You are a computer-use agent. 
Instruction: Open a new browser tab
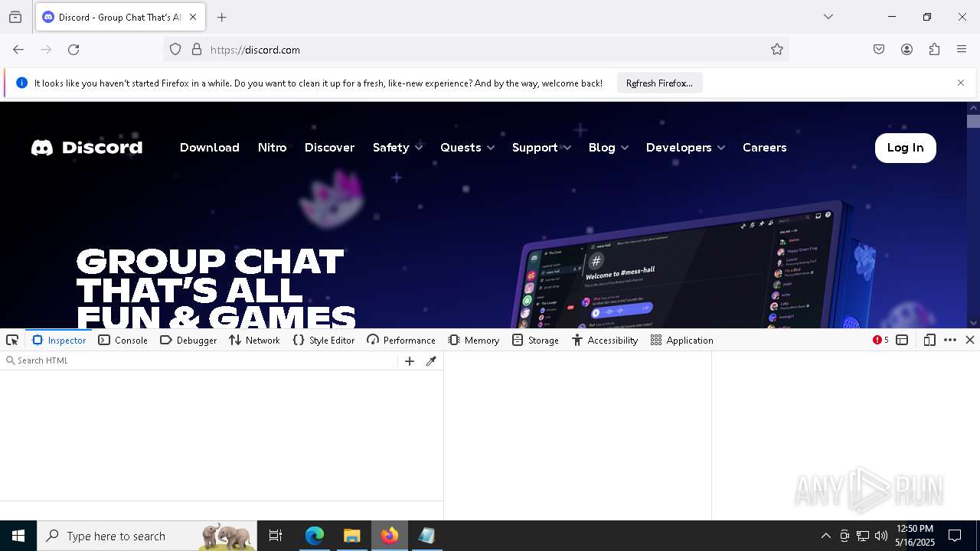tap(222, 17)
